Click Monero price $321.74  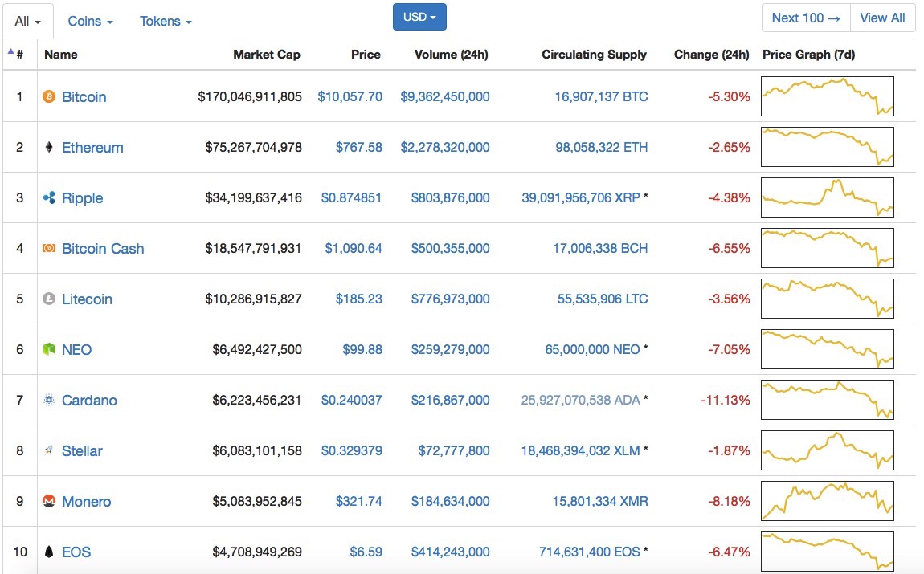[x=359, y=502]
